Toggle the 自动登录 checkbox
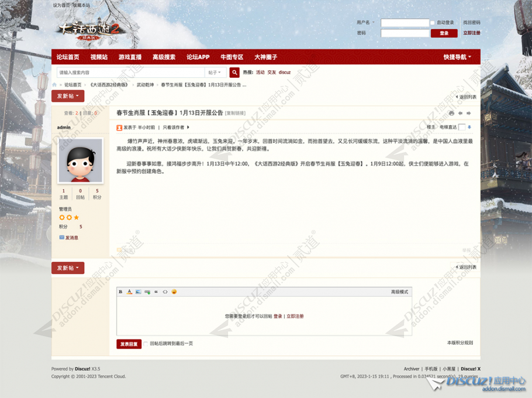Image resolution: width=532 pixels, height=398 pixels. pyautogui.click(x=433, y=23)
